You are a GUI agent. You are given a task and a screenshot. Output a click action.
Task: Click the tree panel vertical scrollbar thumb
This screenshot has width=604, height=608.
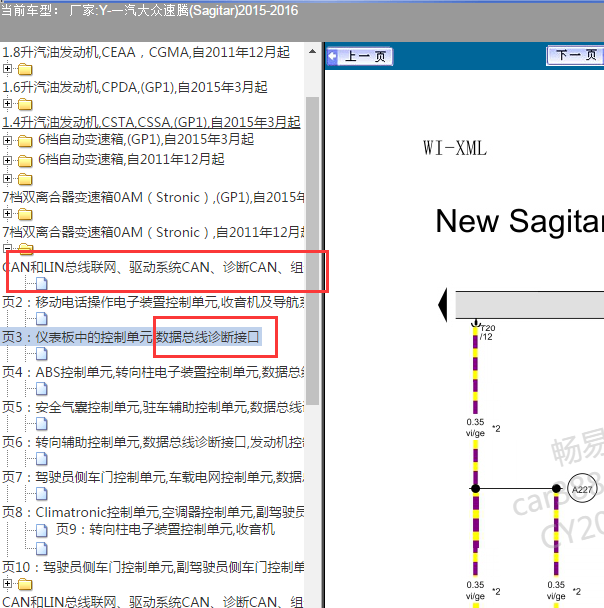pos(312,250)
